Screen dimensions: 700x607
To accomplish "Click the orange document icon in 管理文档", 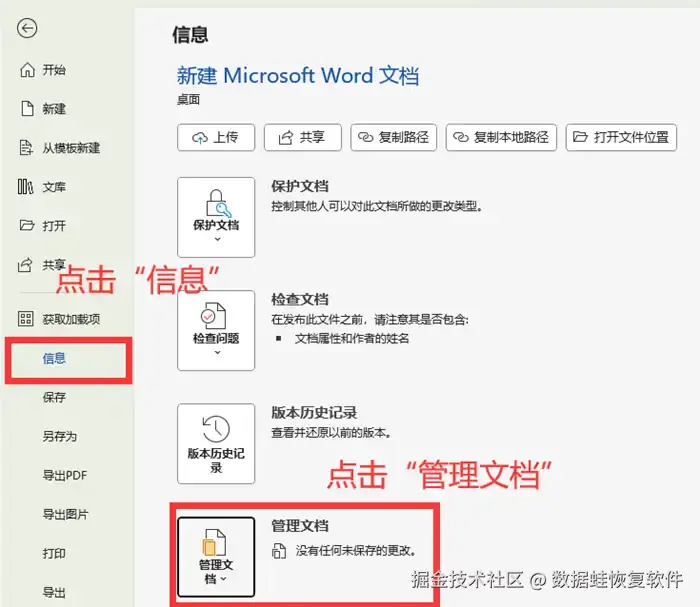I will pyautogui.click(x=214, y=543).
